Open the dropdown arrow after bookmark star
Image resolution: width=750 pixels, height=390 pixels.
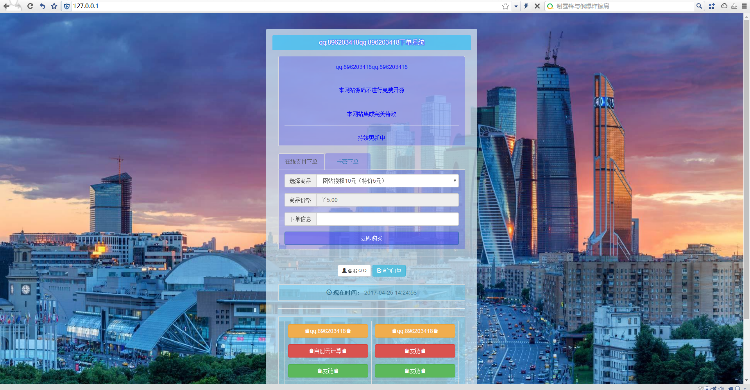516,6
